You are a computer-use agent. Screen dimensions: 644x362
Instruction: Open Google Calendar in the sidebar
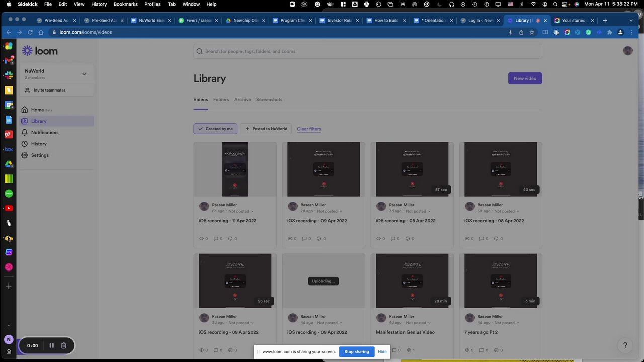coord(9,105)
